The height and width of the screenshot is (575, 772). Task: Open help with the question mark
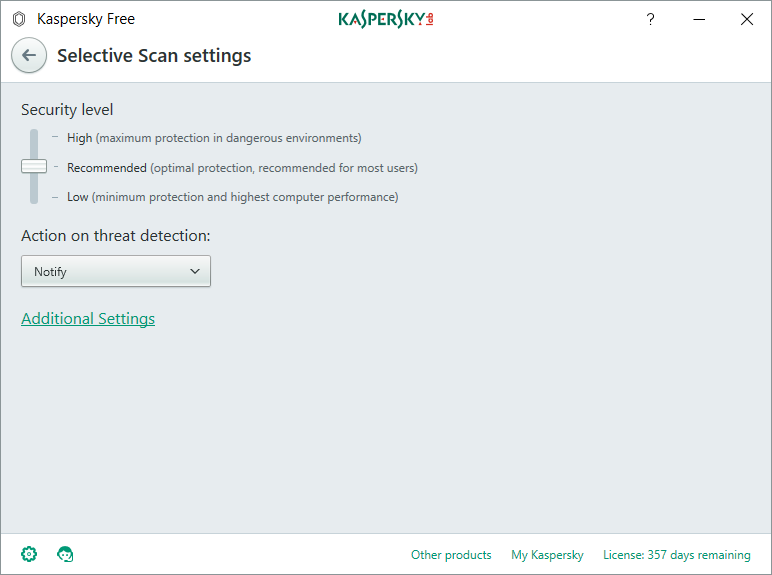(x=650, y=19)
